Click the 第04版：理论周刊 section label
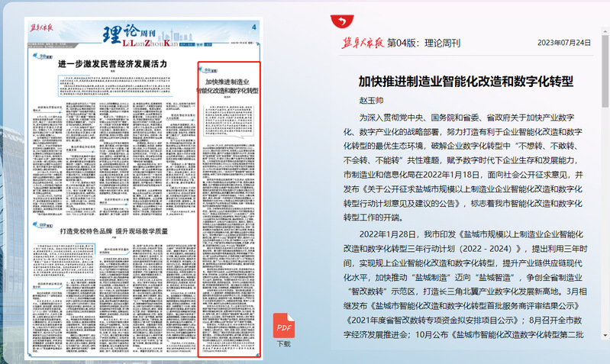 (x=424, y=43)
